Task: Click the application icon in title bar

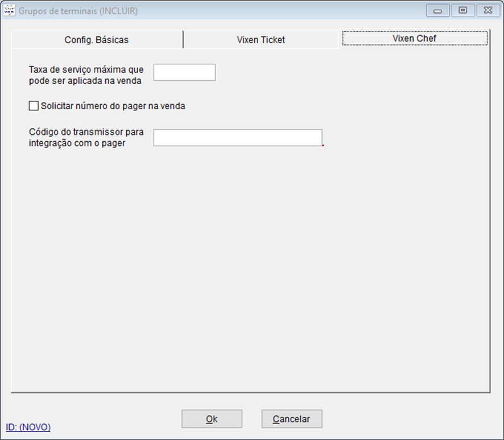Action: click(x=9, y=10)
